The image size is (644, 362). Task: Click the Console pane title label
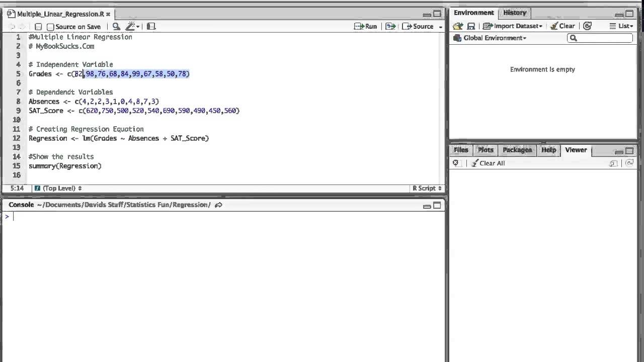point(21,205)
